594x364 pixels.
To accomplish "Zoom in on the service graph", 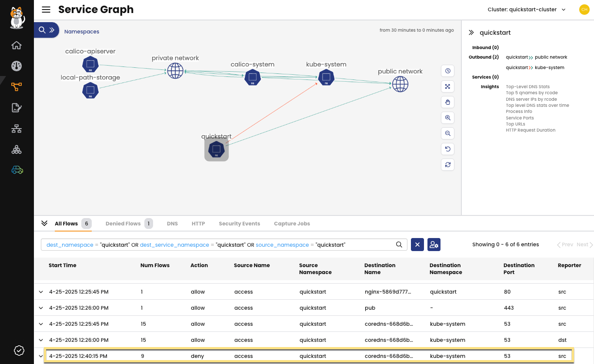I will [447, 118].
